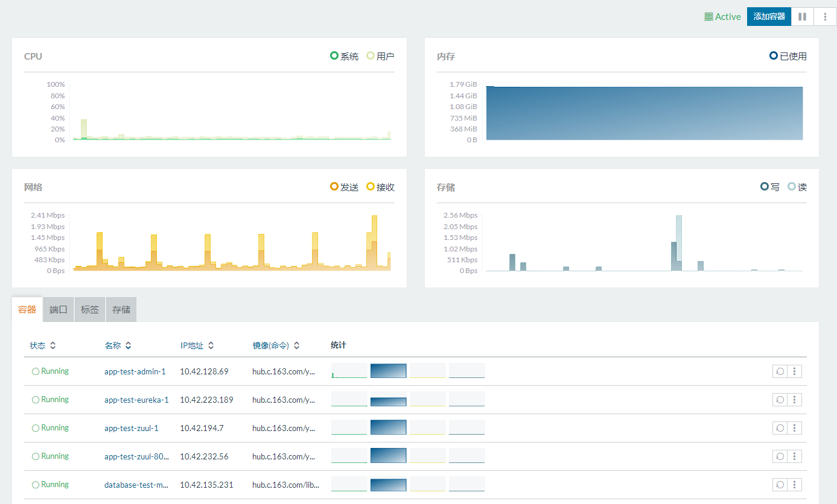Toggle the 系统 CPU legend series
This screenshot has height=504, width=837.
(x=344, y=56)
